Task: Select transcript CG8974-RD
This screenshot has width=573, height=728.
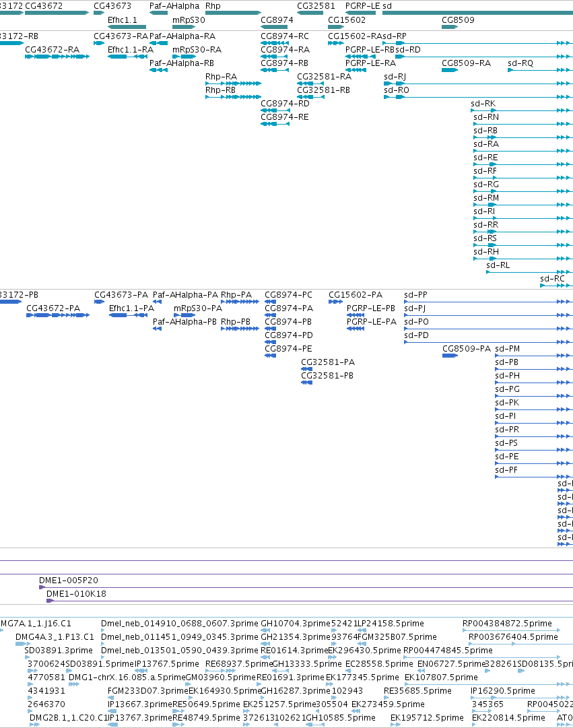Action: click(x=285, y=104)
